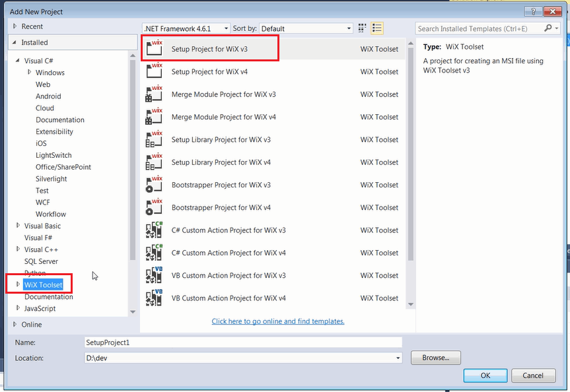Open the Location path dropdown
Screen dimensions: 570x392
click(398, 358)
